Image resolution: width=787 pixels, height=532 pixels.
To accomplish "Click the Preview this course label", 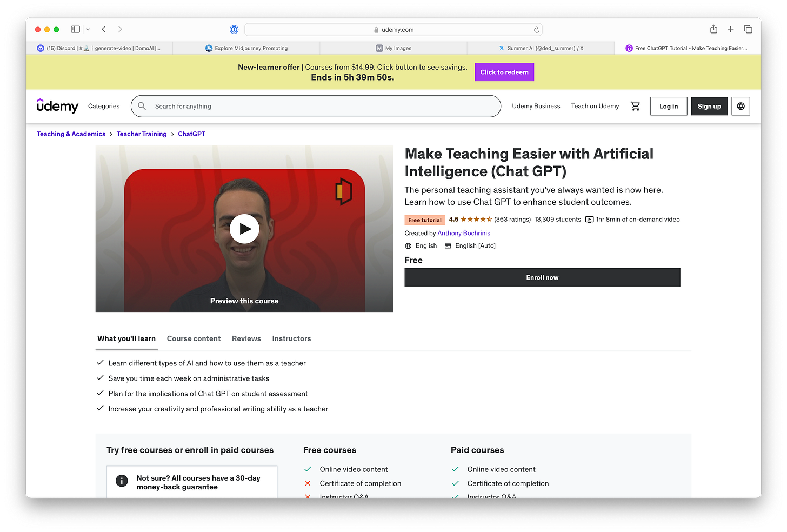I will [244, 301].
